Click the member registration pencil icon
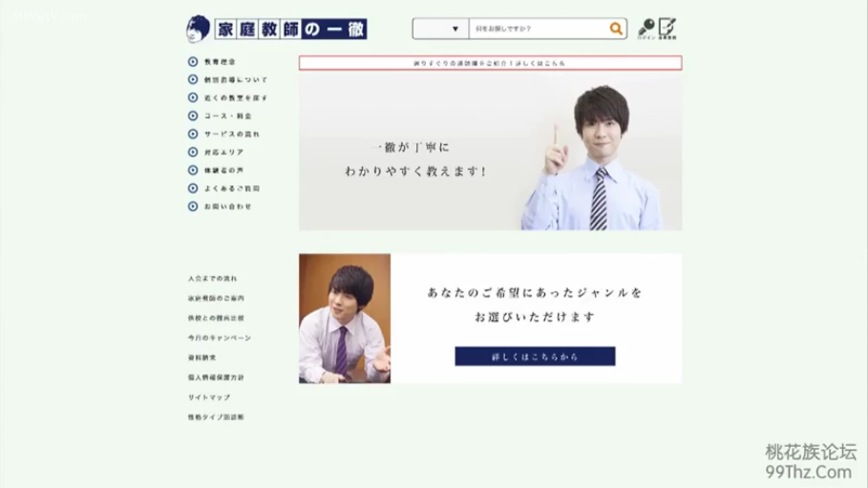The image size is (868, 488). (667, 28)
